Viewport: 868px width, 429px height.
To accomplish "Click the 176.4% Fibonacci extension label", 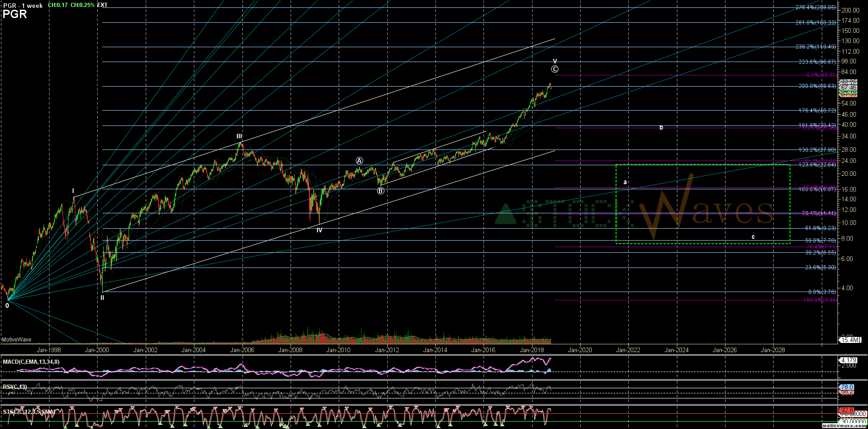I will point(817,111).
